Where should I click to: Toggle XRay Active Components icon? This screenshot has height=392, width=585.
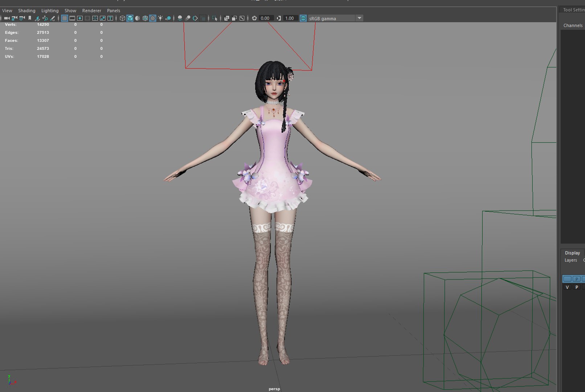click(x=234, y=18)
